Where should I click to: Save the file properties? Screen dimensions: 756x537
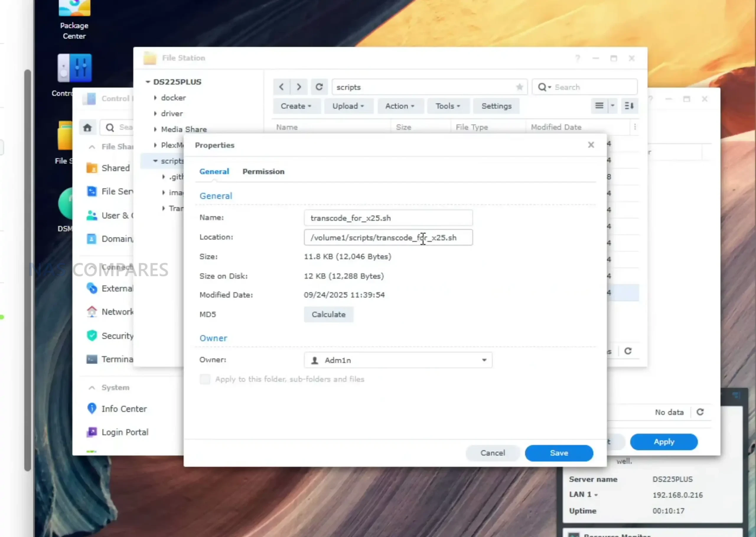click(x=559, y=453)
